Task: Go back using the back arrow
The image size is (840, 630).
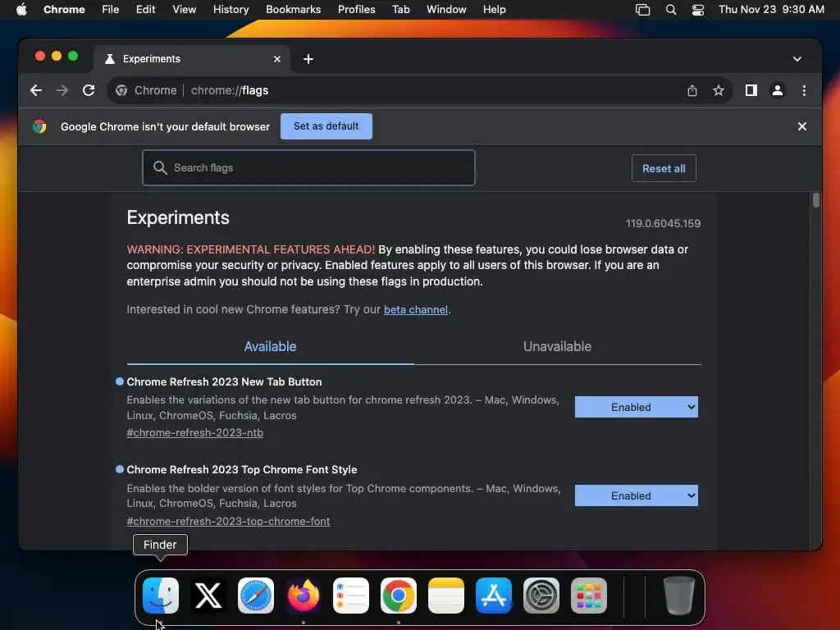Action: tap(36, 90)
